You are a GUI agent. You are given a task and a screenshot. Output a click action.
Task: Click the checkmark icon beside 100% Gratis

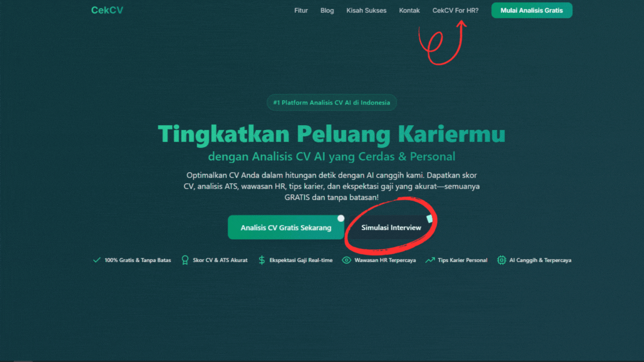tap(97, 260)
